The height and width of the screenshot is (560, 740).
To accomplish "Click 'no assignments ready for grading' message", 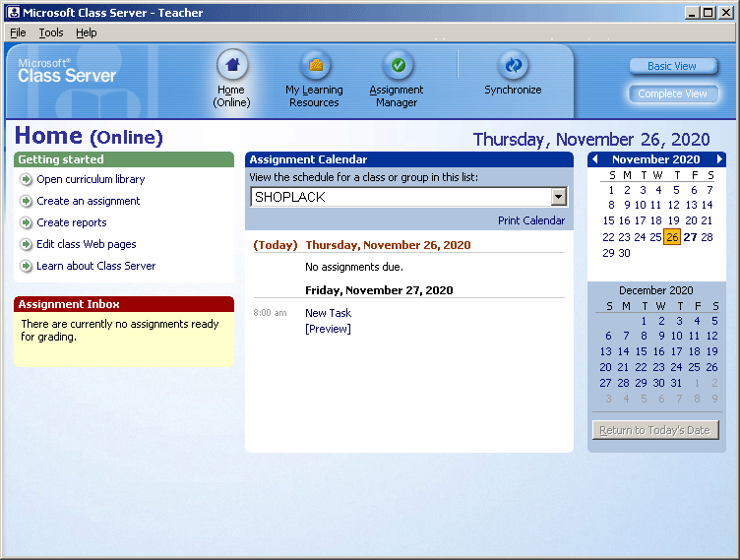I will pos(120,330).
